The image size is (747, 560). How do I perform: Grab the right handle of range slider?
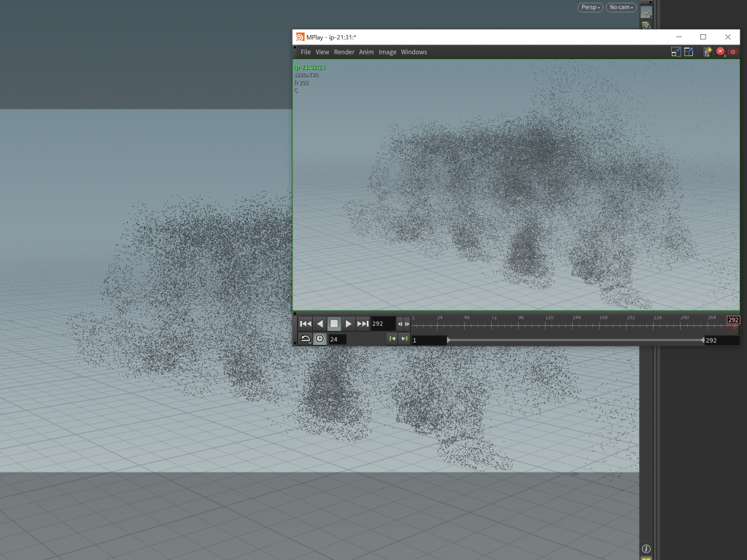(703, 340)
